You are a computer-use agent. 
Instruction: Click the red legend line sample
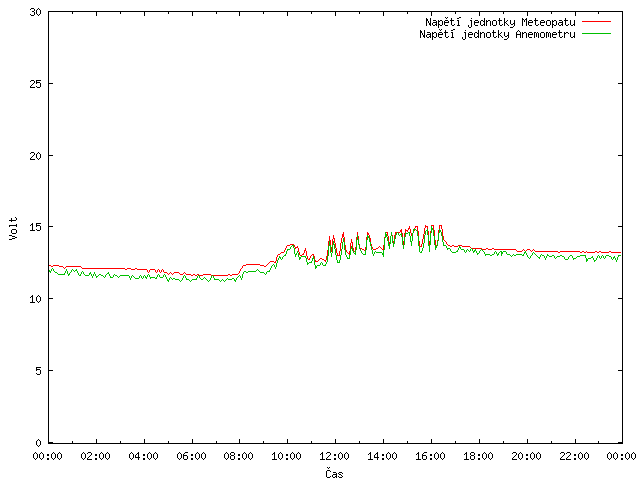(x=596, y=22)
